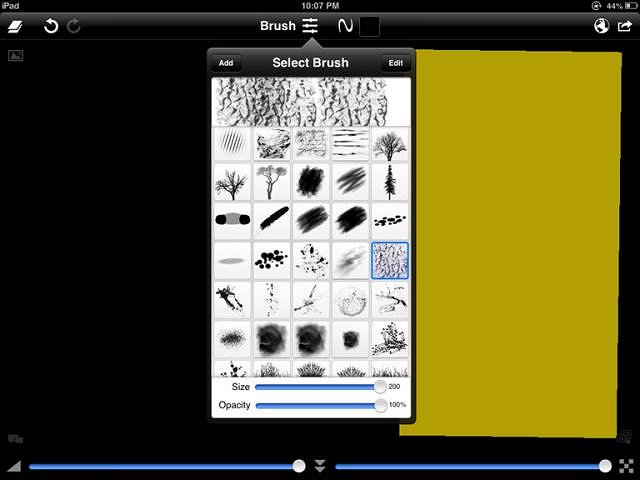Click the redo arrow icon

point(74,26)
